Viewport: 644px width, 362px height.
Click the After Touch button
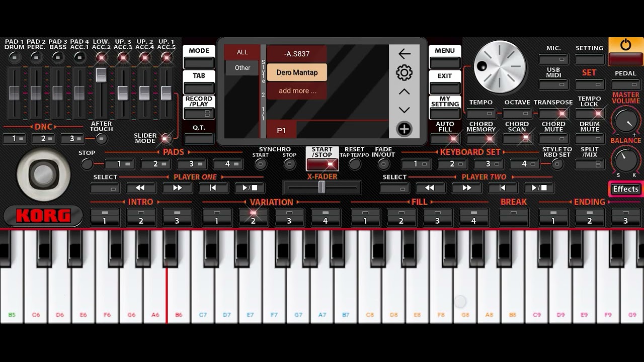point(101,139)
